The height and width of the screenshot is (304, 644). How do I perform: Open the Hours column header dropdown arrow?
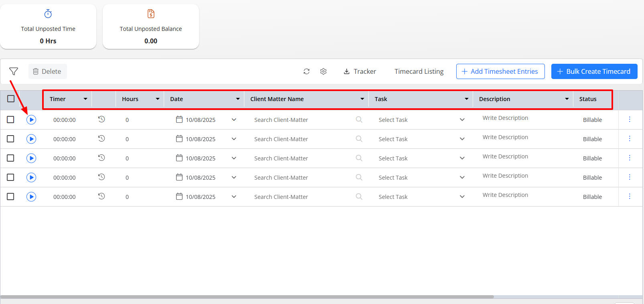[x=158, y=99]
